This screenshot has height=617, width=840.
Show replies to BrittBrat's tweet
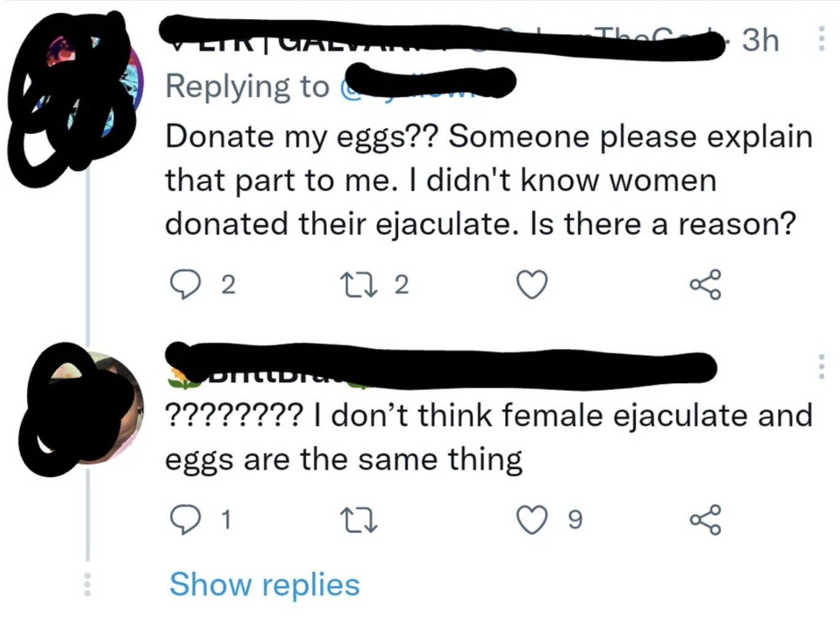pos(264,584)
